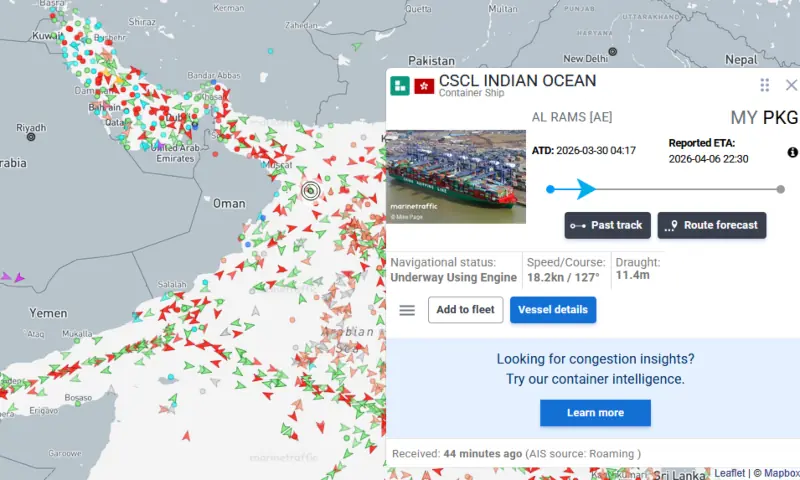Click the purple vessel arrows west of Yemen
800x480 pixels.
coord(13,277)
